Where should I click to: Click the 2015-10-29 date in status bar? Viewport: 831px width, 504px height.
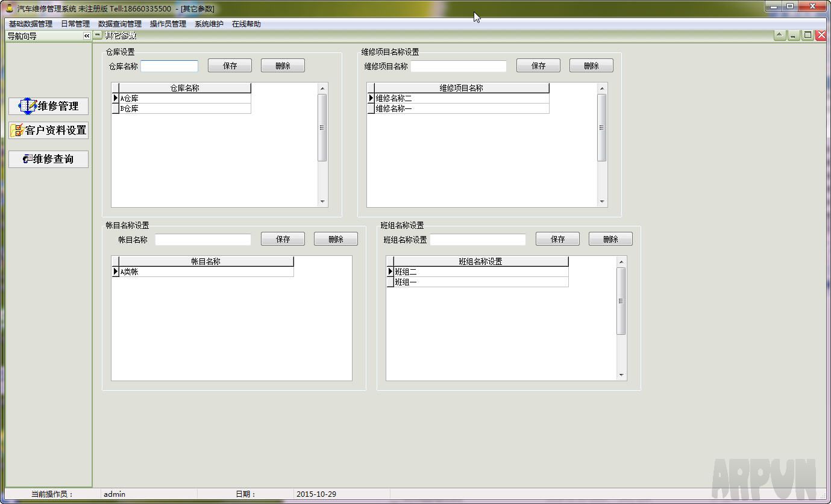(x=316, y=494)
